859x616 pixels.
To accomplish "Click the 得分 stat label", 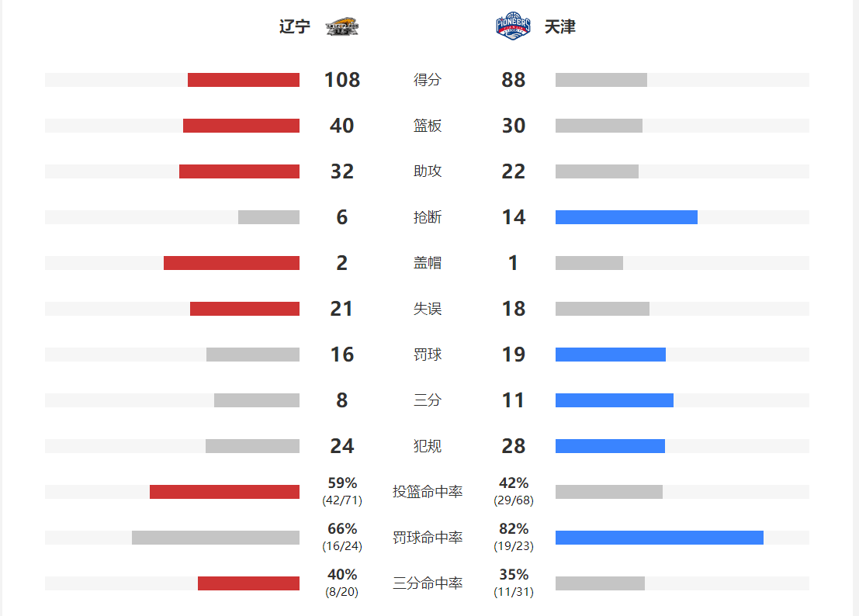I will tap(428, 80).
